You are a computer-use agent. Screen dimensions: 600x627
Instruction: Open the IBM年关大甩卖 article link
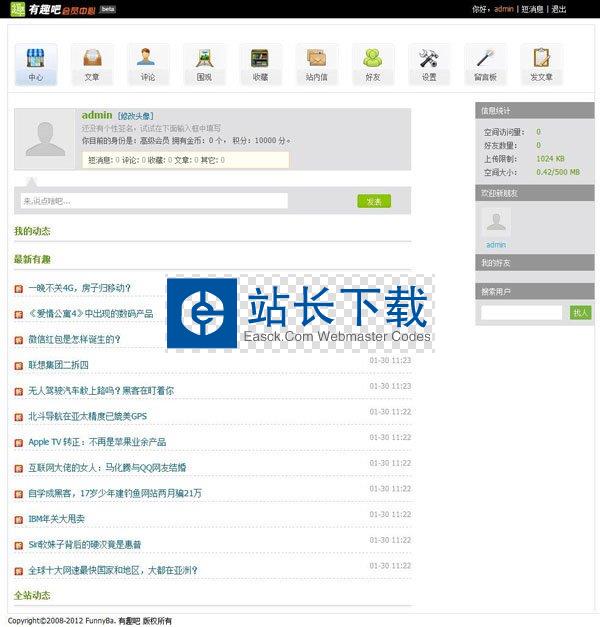56,519
